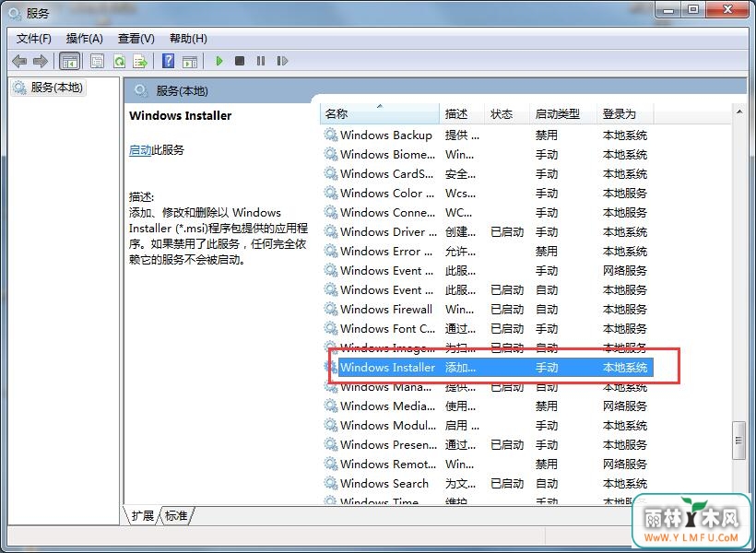Click the gear icon beside Windows Backup
Viewport: 756px width, 553px height.
(x=331, y=135)
